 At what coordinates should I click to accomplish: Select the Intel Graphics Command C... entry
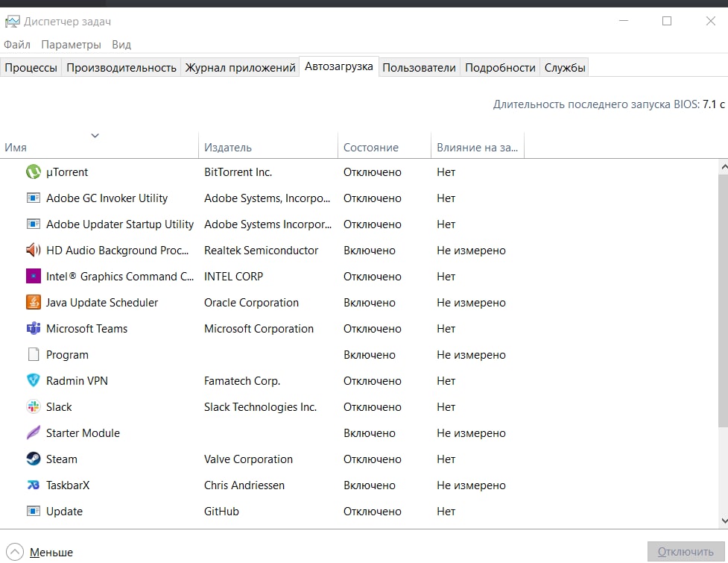[x=120, y=277]
